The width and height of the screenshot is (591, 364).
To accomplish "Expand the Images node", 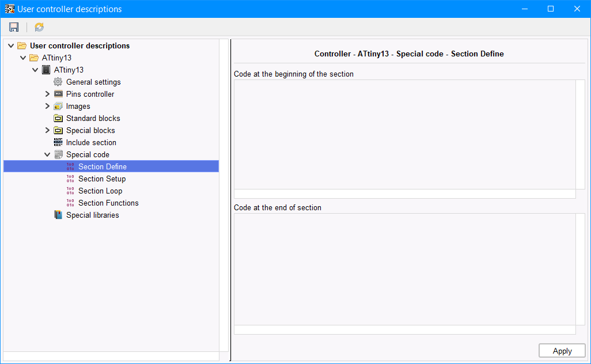I will click(x=47, y=106).
